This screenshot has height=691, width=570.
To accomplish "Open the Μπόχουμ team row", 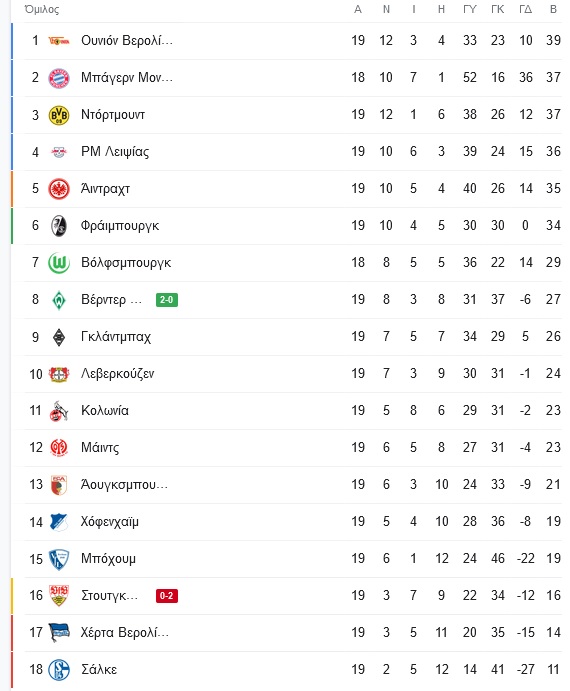I will coord(287,559).
